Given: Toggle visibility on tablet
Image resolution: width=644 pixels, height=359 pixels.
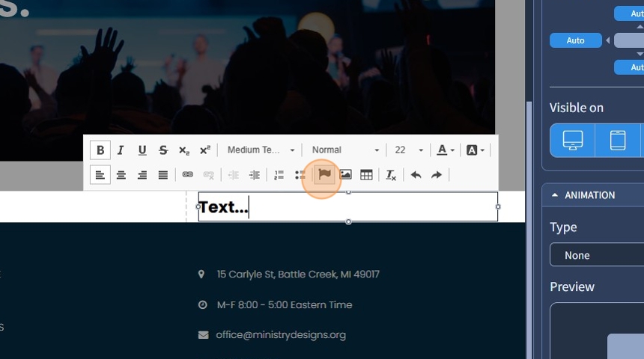Looking at the screenshot, I should click(618, 141).
